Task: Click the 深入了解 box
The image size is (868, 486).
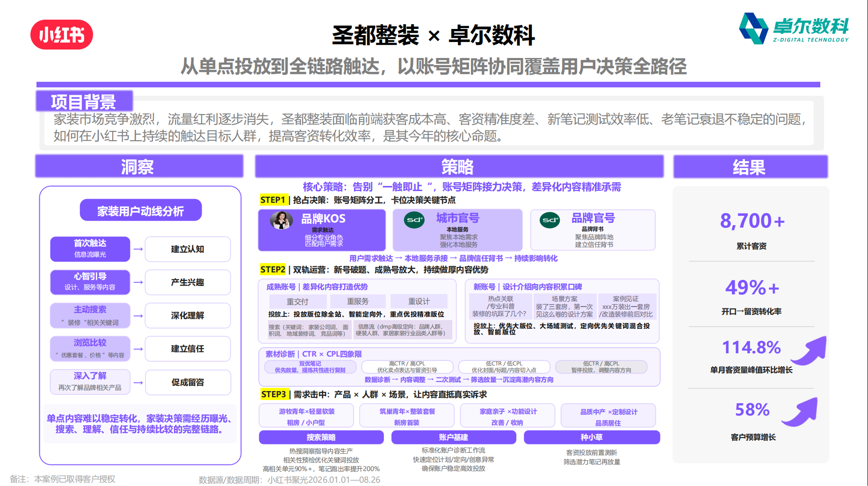Action: [x=90, y=382]
